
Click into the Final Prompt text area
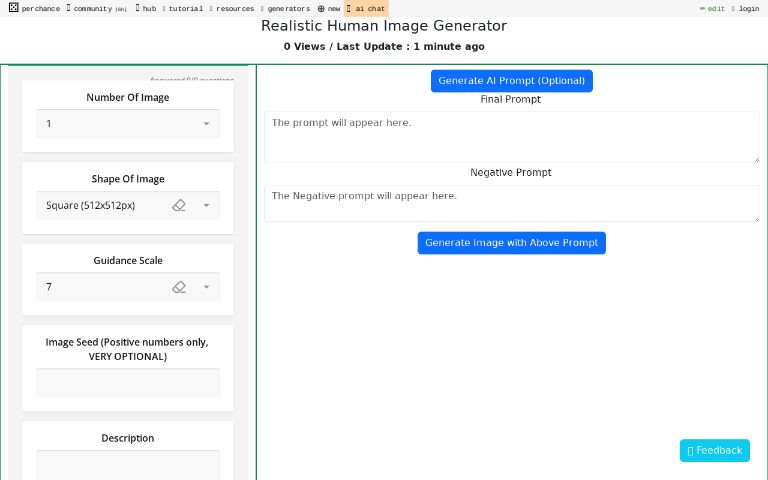511,137
